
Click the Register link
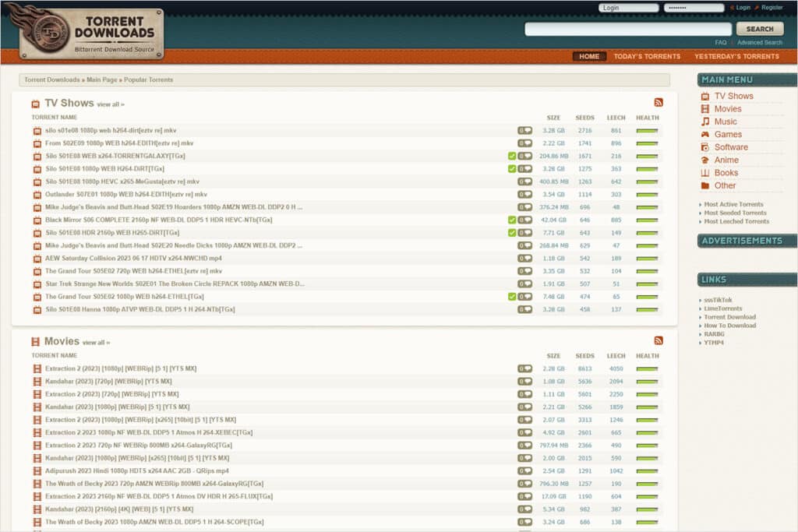[772, 8]
